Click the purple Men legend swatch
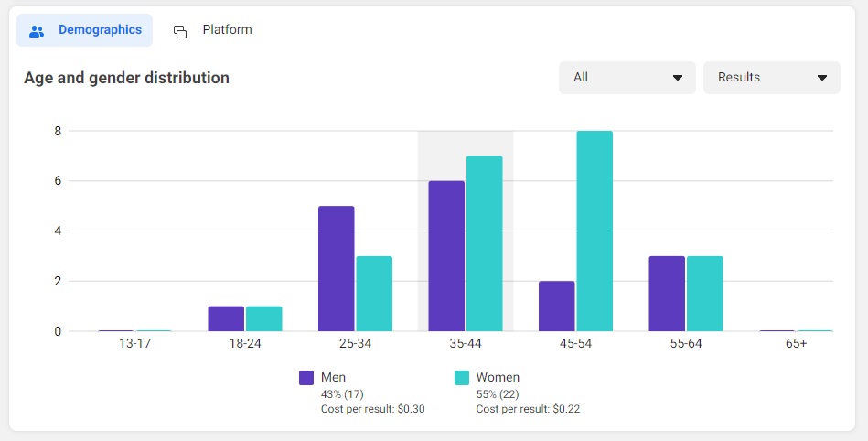The image size is (868, 441). point(307,378)
